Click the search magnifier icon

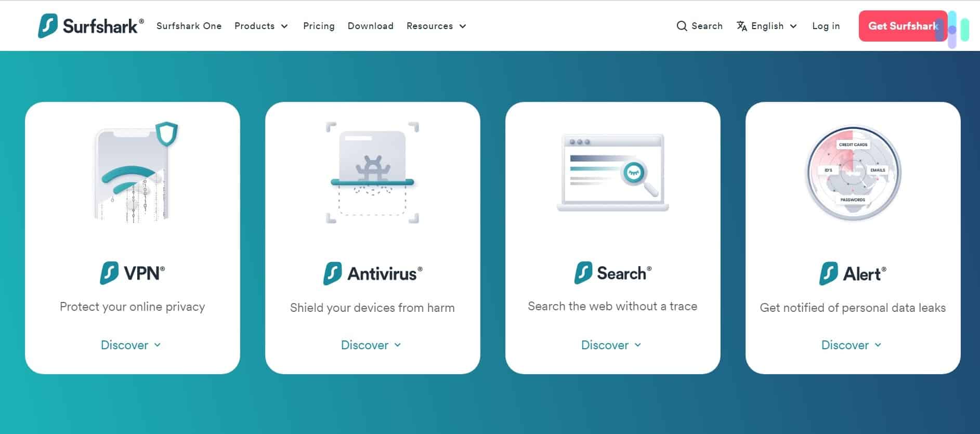coord(681,26)
